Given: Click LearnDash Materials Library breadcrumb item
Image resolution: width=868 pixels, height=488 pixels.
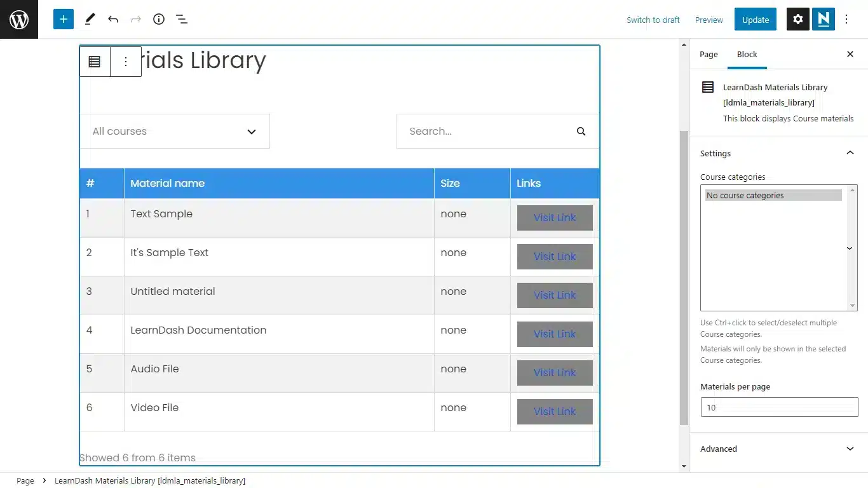Looking at the screenshot, I should coord(150,481).
